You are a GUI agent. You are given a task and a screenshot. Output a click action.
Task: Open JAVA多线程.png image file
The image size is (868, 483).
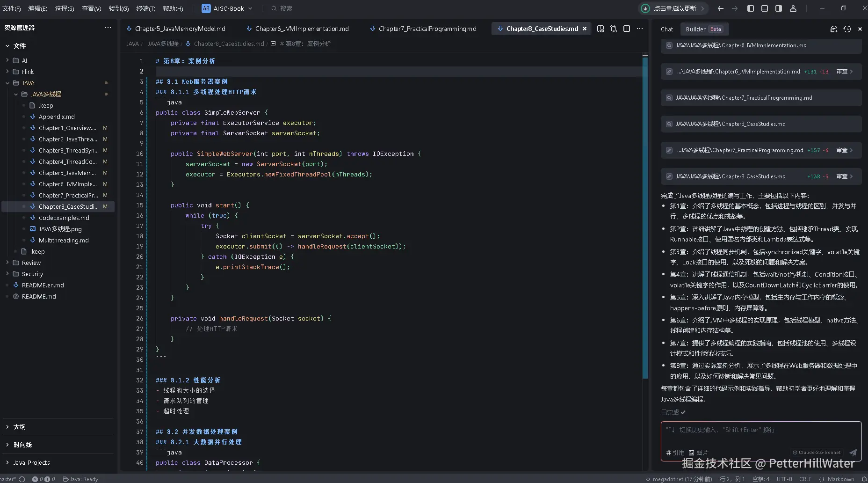click(60, 229)
